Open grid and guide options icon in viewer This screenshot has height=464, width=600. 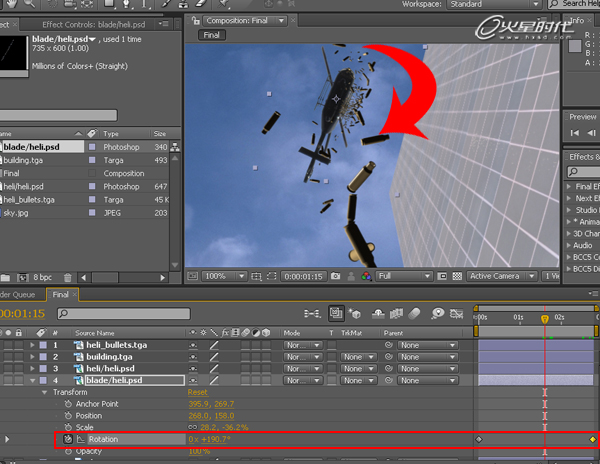coord(256,276)
